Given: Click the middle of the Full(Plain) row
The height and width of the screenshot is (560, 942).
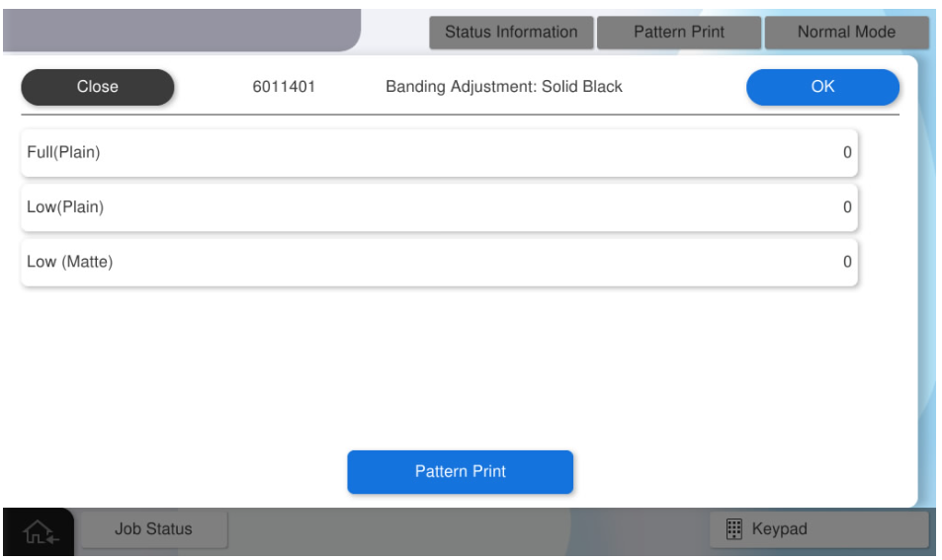Looking at the screenshot, I should [439, 153].
